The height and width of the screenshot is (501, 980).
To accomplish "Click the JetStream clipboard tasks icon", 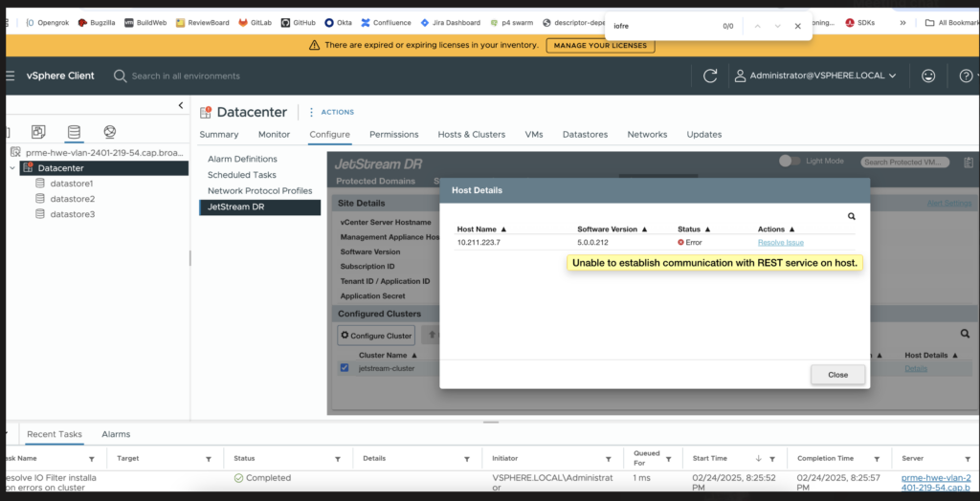I will click(x=969, y=163).
